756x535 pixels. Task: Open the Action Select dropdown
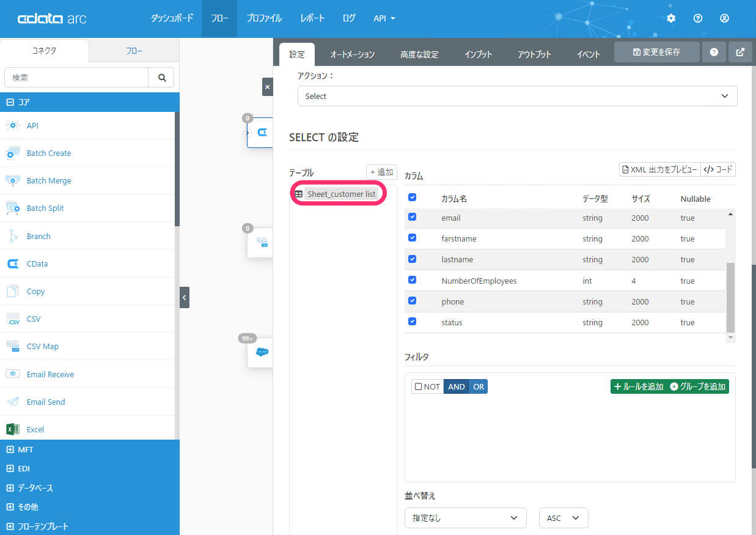point(517,96)
